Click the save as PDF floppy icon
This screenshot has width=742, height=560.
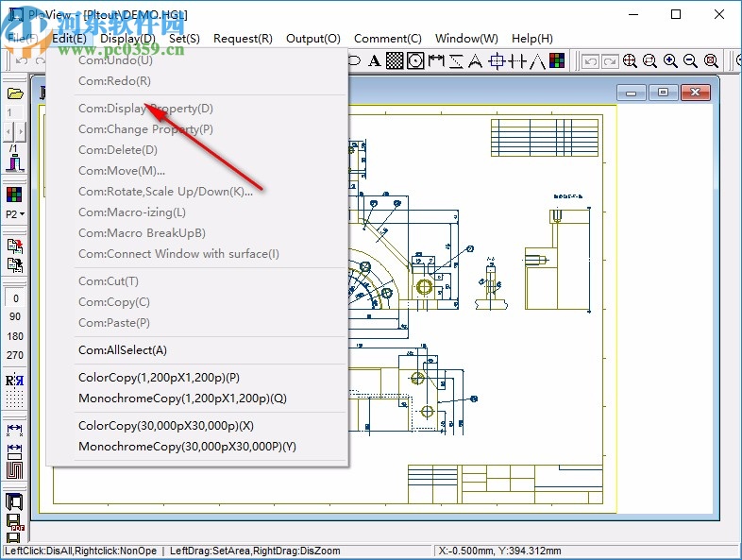tap(15, 522)
